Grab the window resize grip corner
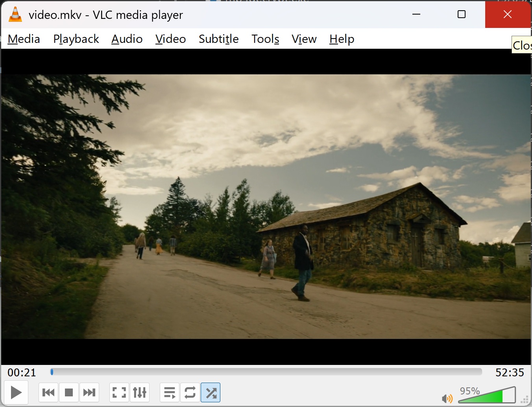Viewport: 532px width, 407px height. point(525,400)
